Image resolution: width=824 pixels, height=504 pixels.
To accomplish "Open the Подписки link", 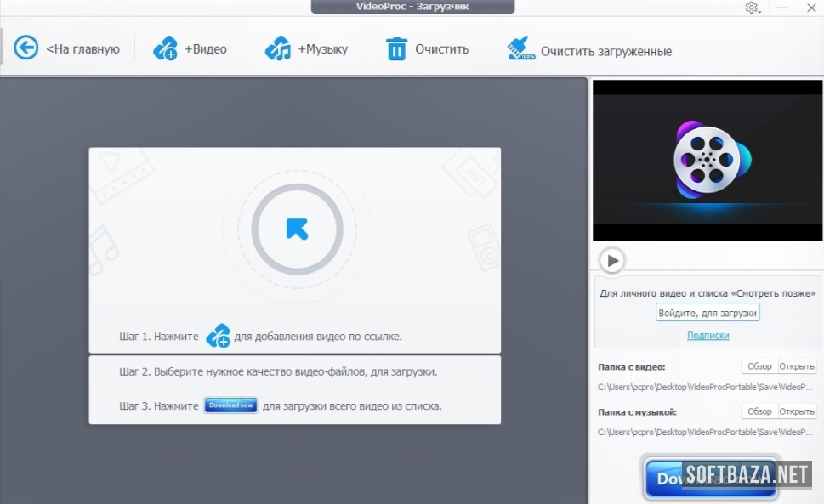I will coord(708,336).
